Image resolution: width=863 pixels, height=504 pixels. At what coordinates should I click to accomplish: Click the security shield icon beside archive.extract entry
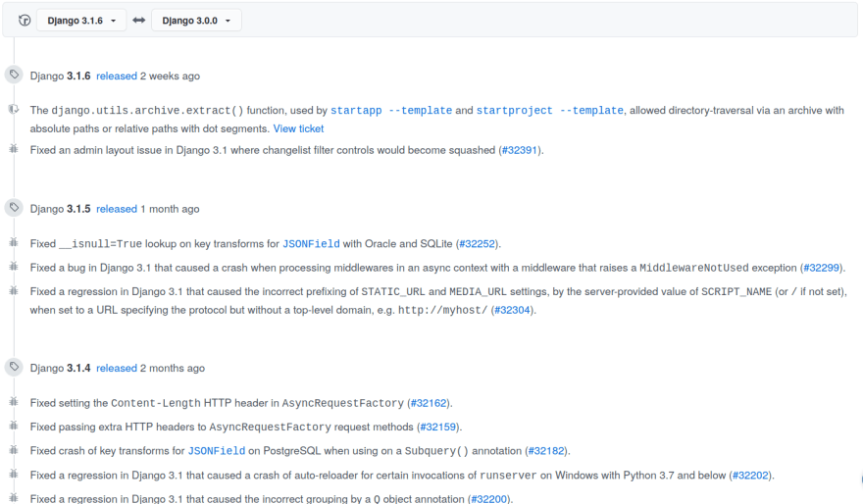[x=14, y=109]
